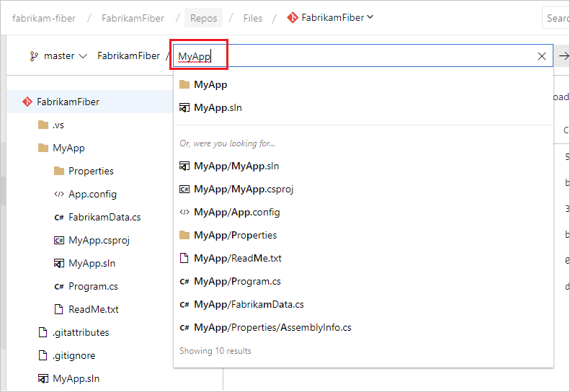
Task: Click the file icon beside .gitattributes
Action: coord(43,332)
